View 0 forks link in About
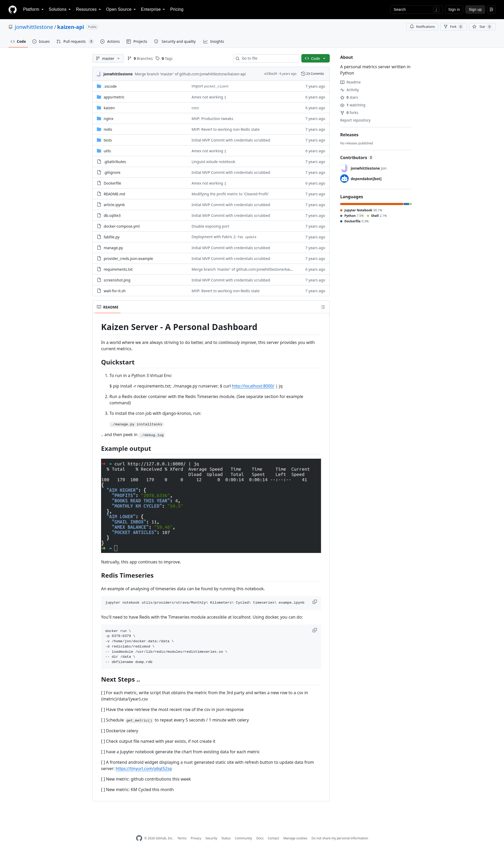Viewport: 504px width, 852px height. [349, 113]
